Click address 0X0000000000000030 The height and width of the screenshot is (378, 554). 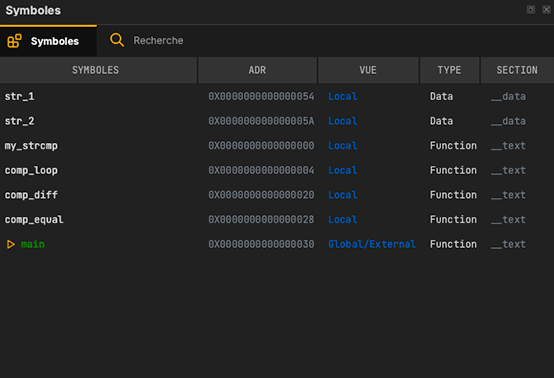[261, 244]
